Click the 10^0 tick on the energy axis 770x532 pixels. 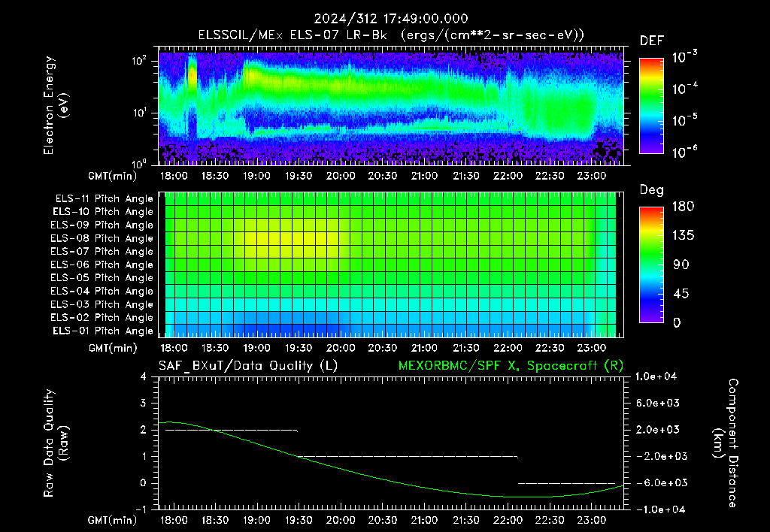pos(139,163)
